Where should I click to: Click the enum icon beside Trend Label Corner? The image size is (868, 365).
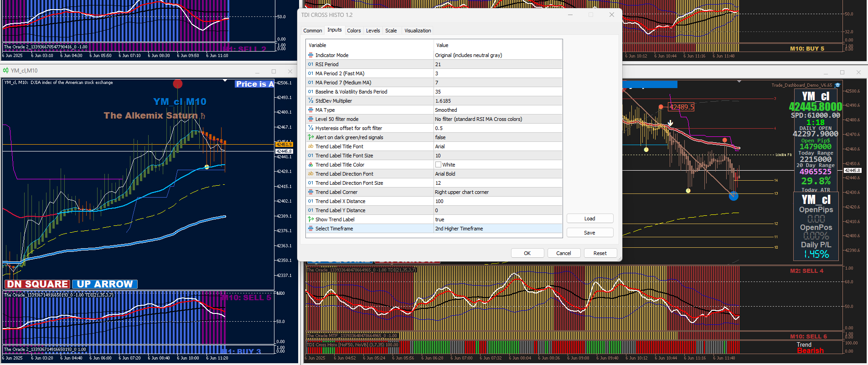(310, 192)
